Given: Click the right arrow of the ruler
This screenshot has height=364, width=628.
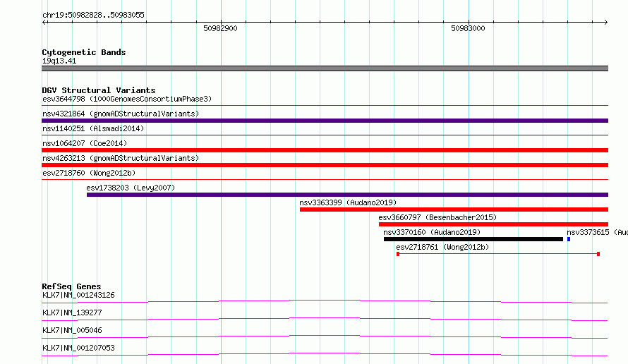Looking at the screenshot, I should click(605, 23).
